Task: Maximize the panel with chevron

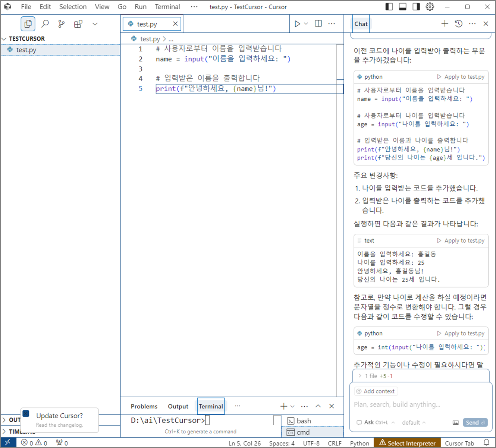Action: [318, 406]
